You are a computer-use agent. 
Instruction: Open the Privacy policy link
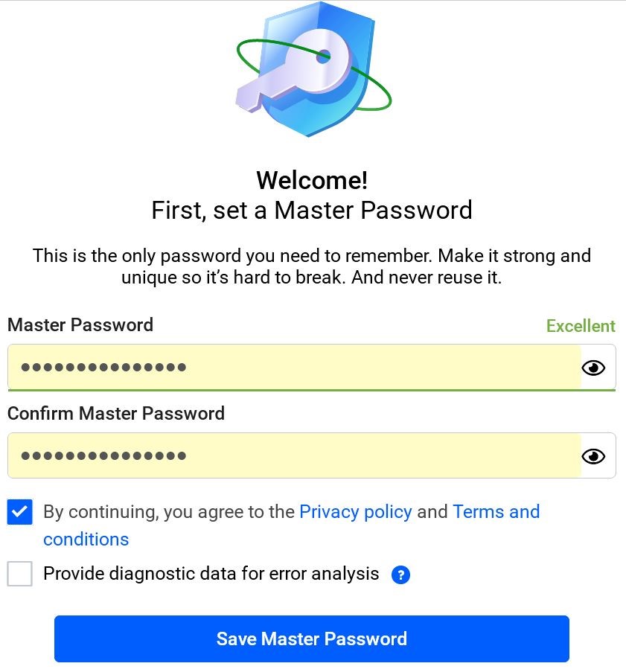[x=356, y=512]
